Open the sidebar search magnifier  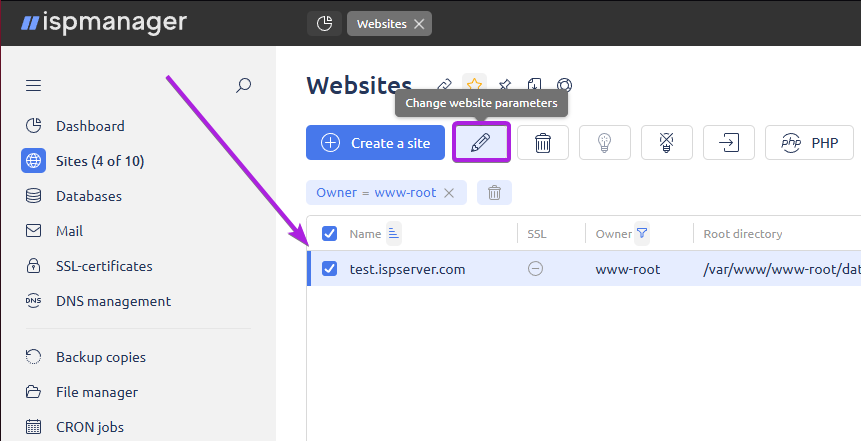pyautogui.click(x=243, y=85)
